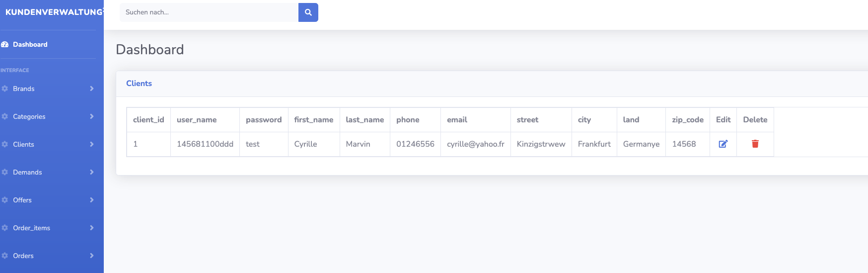Click the large Dashboard page heading
This screenshot has height=273, width=868.
150,50
